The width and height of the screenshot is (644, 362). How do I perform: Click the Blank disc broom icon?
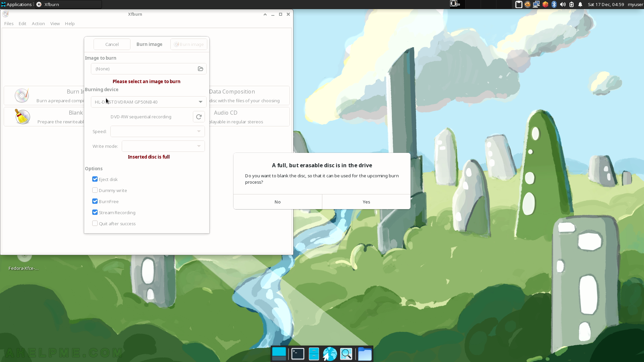pos(22,117)
